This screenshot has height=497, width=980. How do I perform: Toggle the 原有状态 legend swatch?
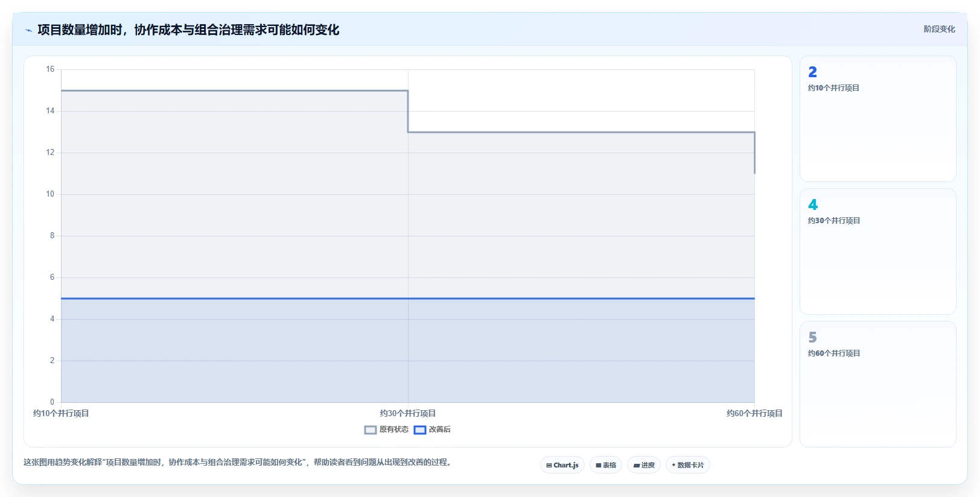pyautogui.click(x=371, y=430)
